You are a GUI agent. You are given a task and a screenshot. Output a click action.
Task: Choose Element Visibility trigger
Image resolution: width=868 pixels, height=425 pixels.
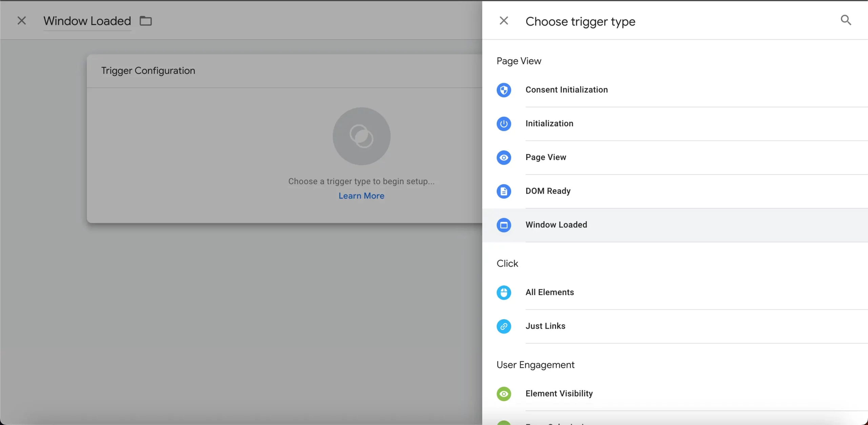[x=675, y=394]
